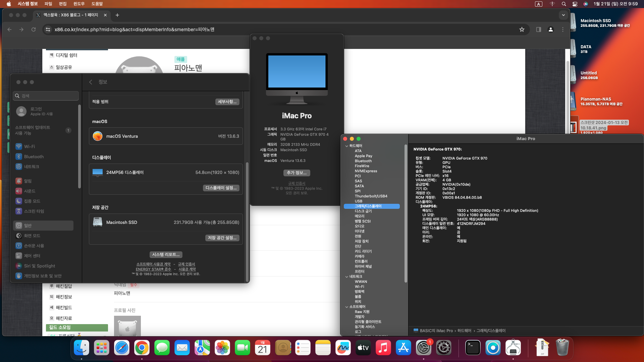Click 추가 정보... in About This Mac
Viewport: 644px width, 362px height.
coord(297,173)
